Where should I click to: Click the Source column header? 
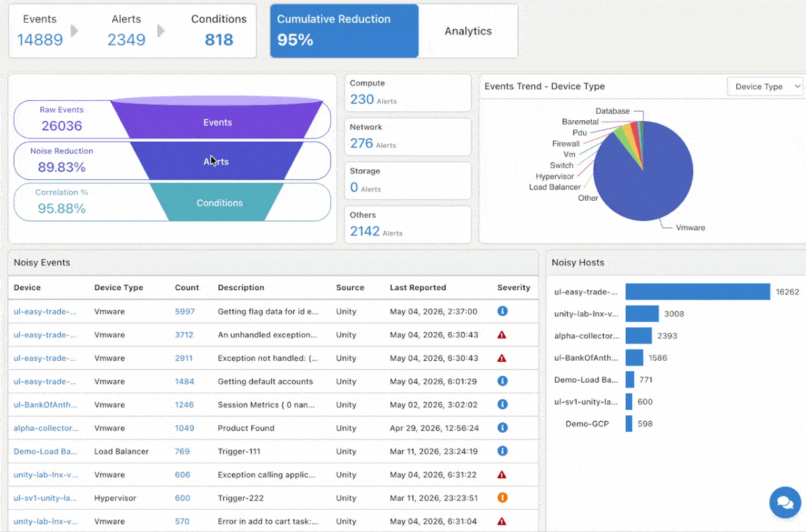coord(350,287)
